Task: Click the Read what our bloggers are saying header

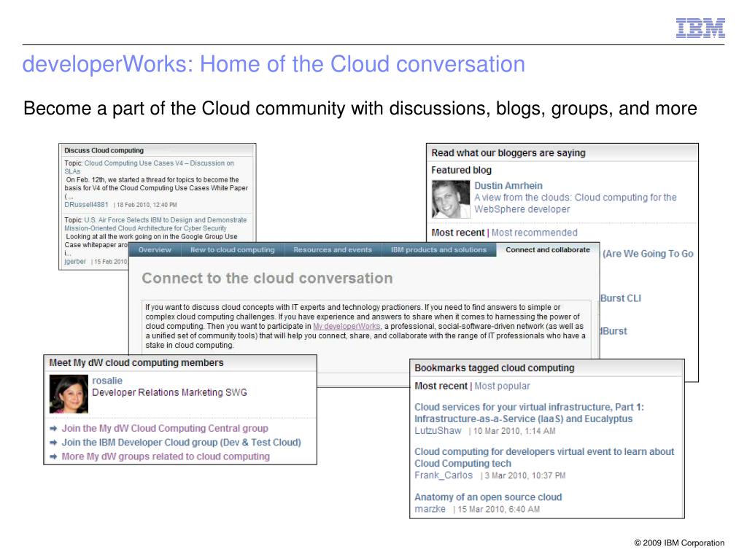Action: tap(508, 153)
